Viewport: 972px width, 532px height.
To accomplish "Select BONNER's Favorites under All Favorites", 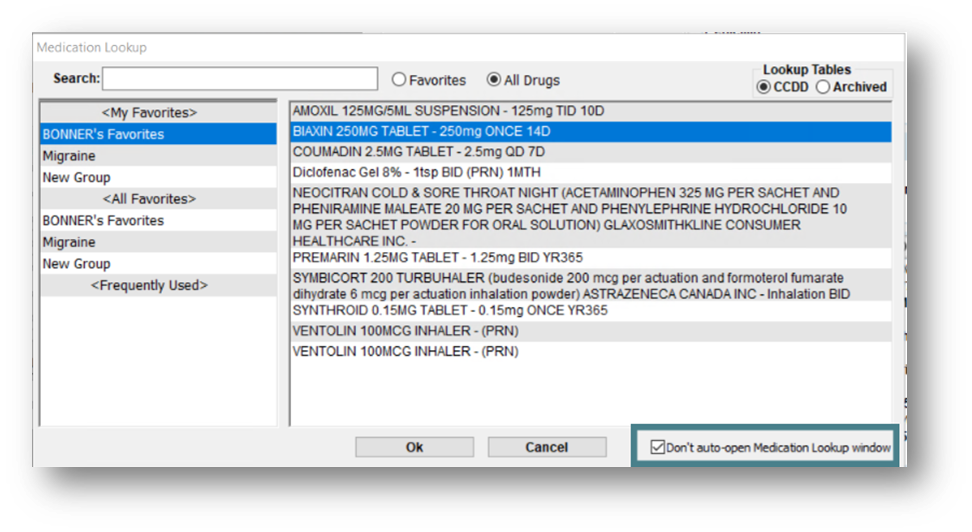I will 158,220.
